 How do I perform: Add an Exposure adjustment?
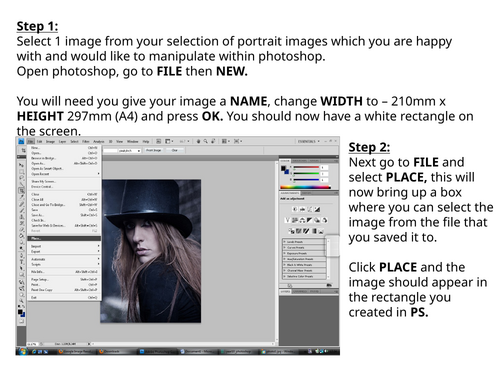pyautogui.click(x=317, y=209)
